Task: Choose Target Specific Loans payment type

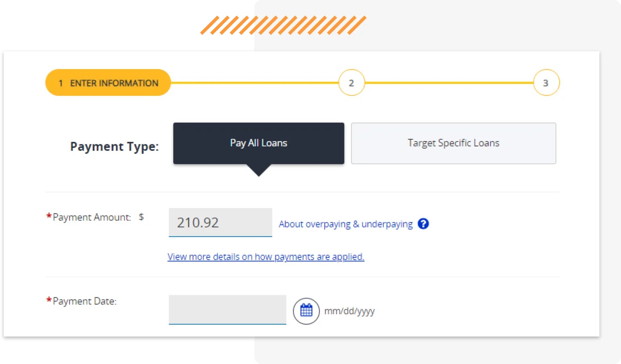Action: click(x=453, y=143)
